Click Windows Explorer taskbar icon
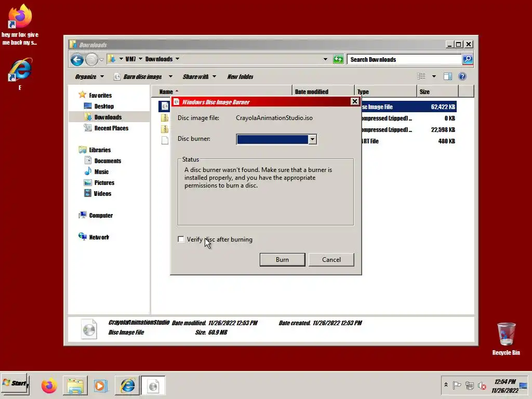This screenshot has width=532, height=399. coord(75,386)
